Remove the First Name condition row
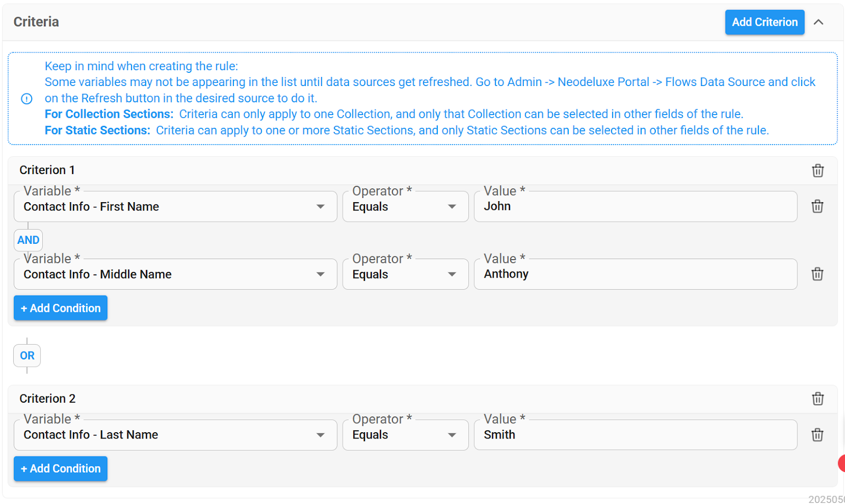The width and height of the screenshot is (845, 504). 817,206
